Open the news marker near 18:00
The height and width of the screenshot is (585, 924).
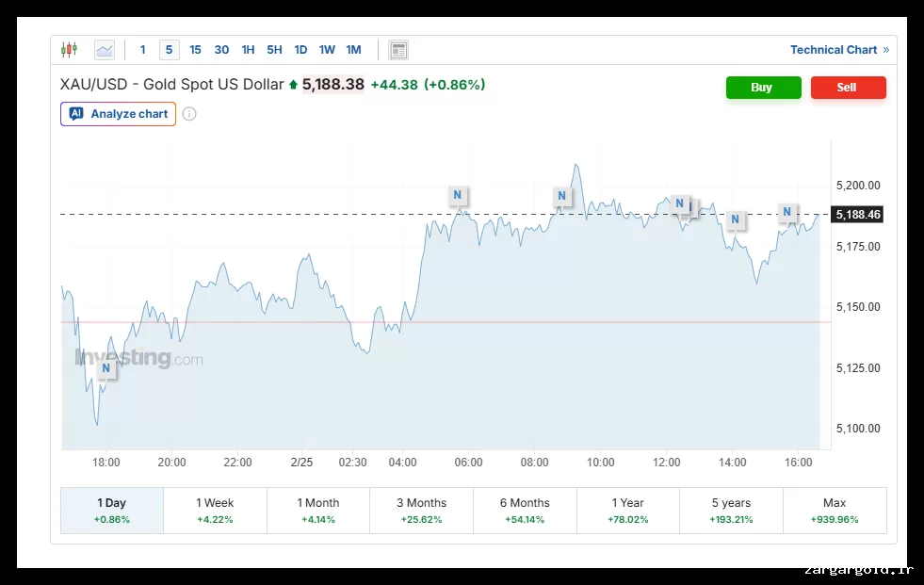(106, 369)
